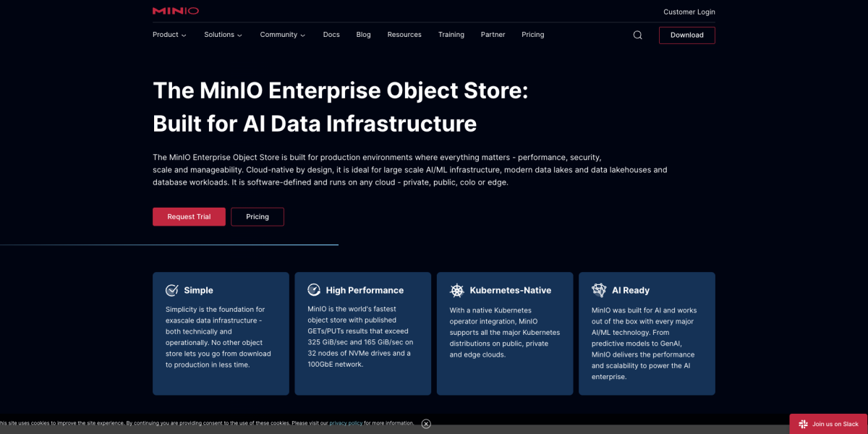The image size is (868, 434).
Task: Open the Blog page
Action: click(363, 35)
